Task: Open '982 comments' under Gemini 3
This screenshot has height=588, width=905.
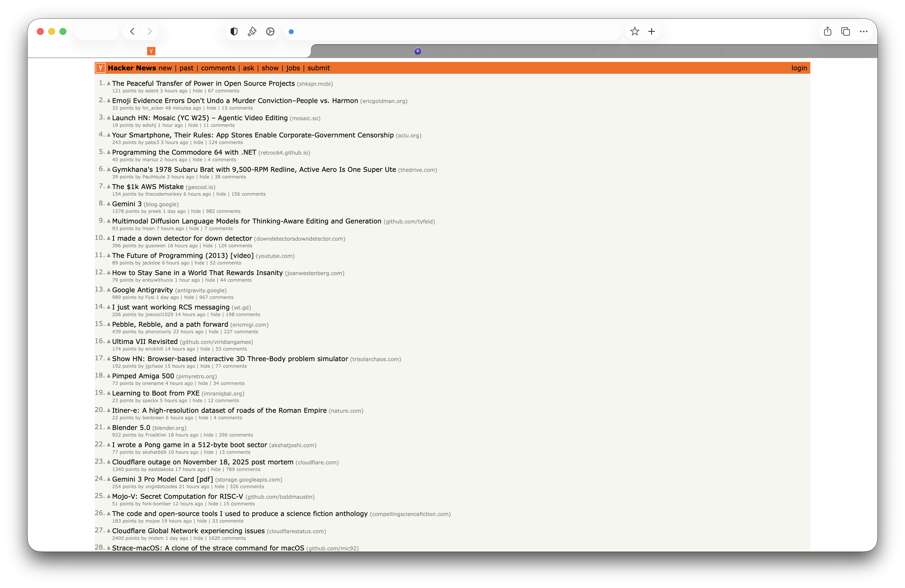Action: 223,211
